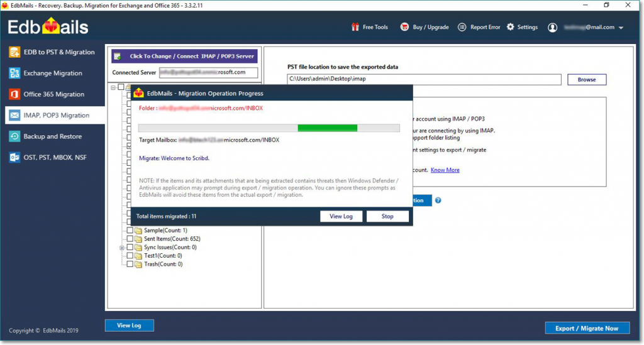Image resolution: width=644 pixels, height=345 pixels.
Task: Click 'Migrate: Welcome to Scribd.' text
Action: (x=174, y=158)
